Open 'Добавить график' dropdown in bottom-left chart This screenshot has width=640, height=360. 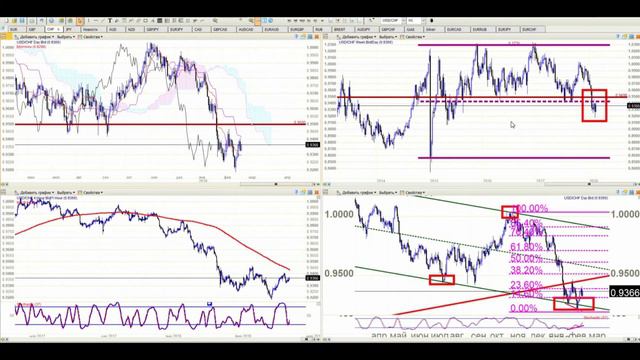pyautogui.click(x=34, y=192)
